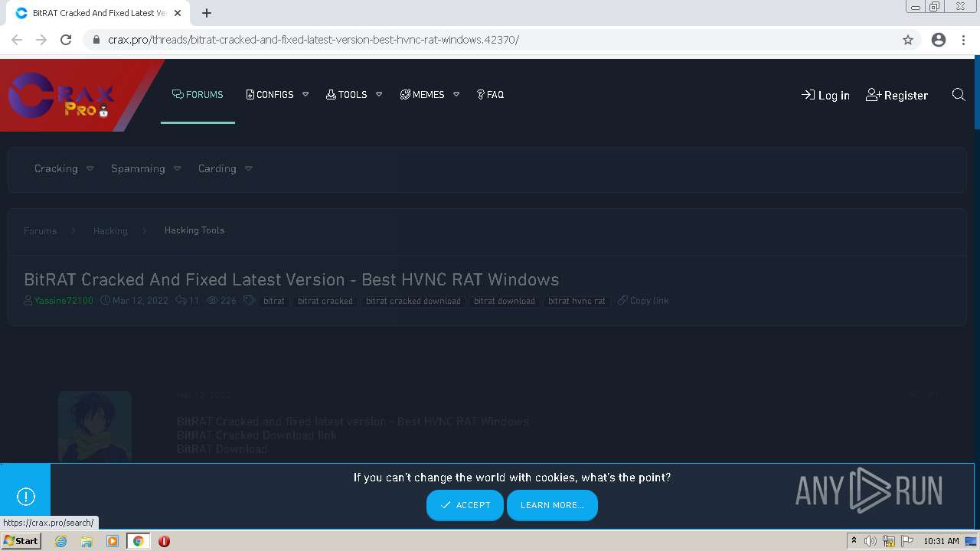Accept the cookies notice

(465, 505)
